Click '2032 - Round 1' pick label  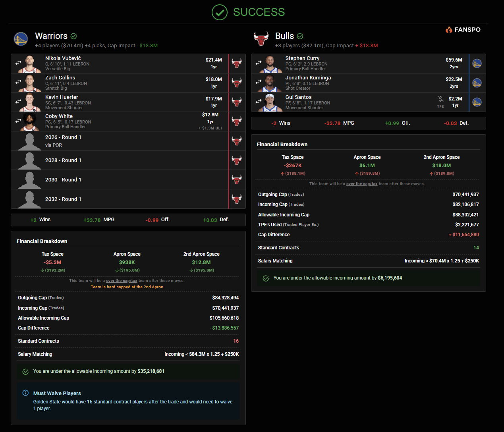click(63, 199)
